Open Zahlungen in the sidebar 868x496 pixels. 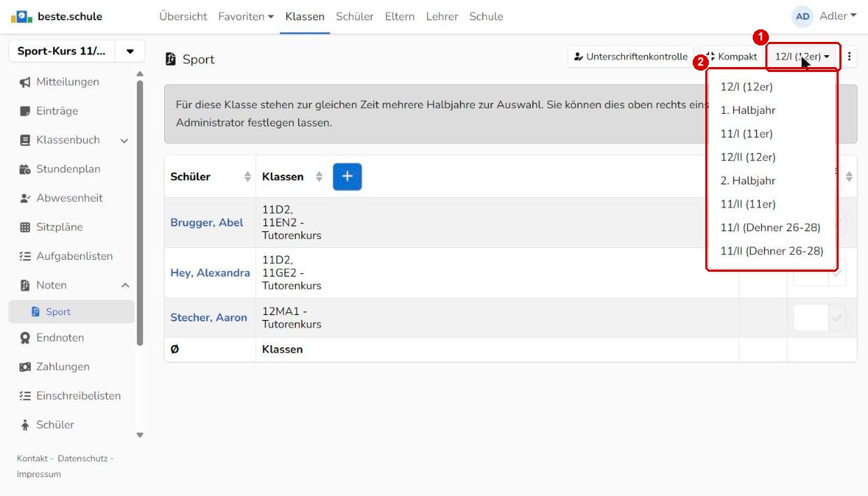pyautogui.click(x=63, y=367)
